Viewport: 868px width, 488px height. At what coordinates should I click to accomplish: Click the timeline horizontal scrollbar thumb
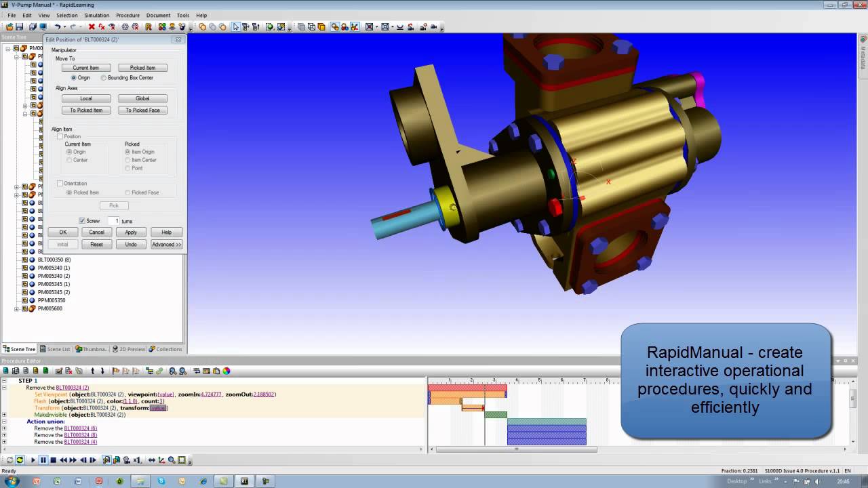tap(516, 449)
